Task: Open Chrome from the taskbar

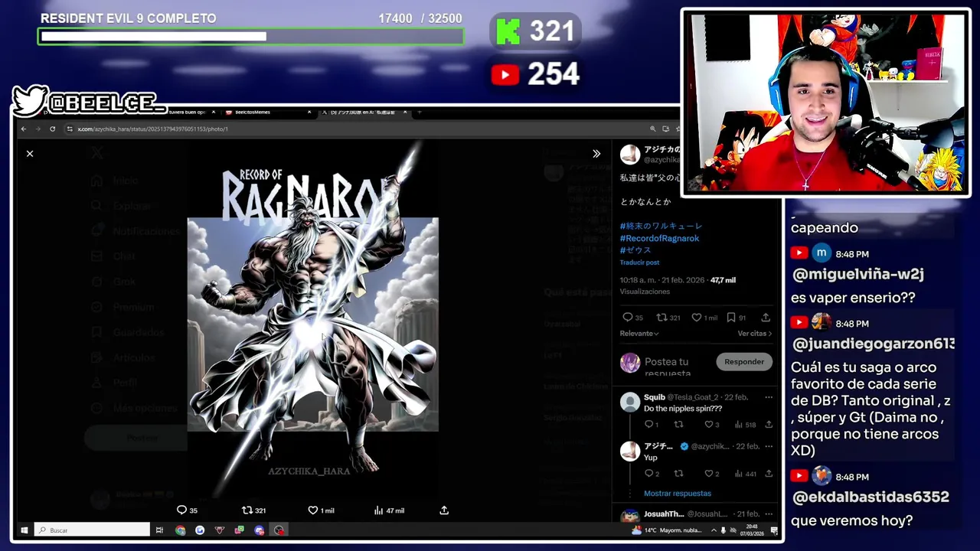Action: tap(180, 530)
